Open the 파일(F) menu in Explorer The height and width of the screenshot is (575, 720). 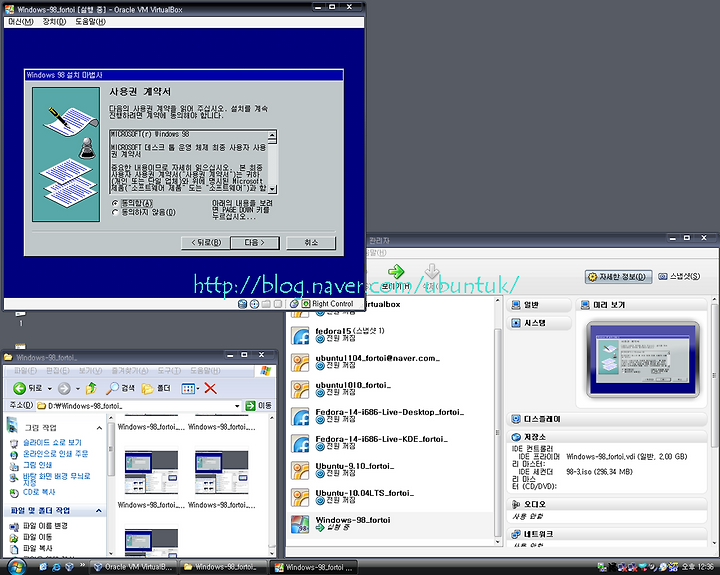(25, 370)
